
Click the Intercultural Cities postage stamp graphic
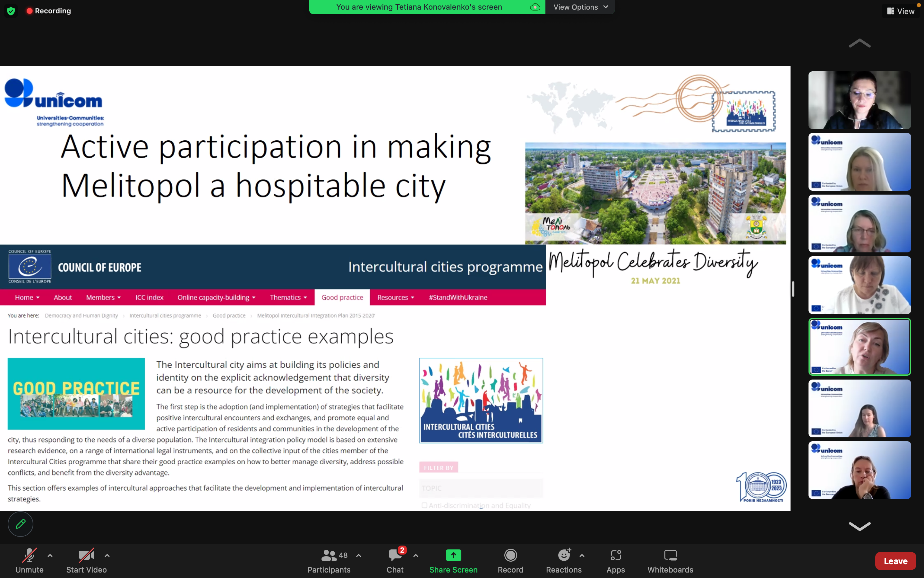(743, 111)
